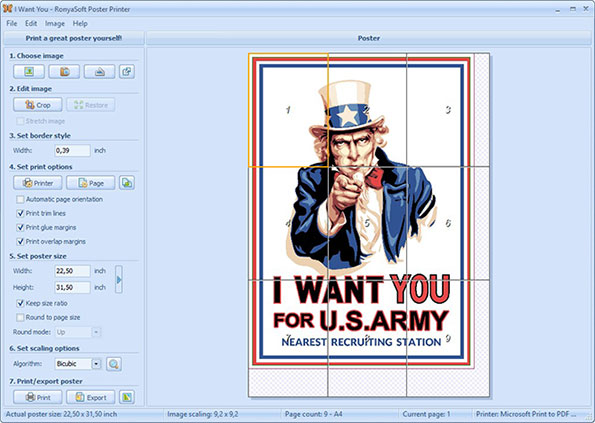
Task: Click the Export poster button
Action: click(91, 397)
